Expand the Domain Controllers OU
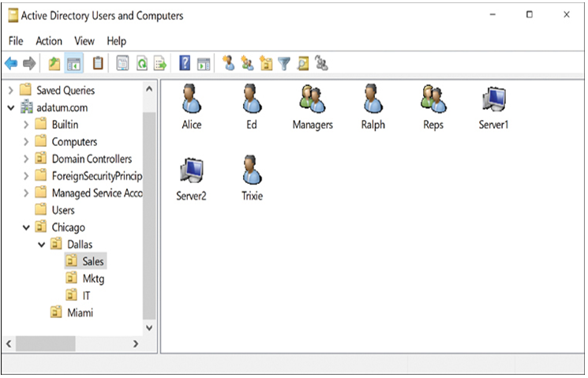The width and height of the screenshot is (588, 378). 26,159
